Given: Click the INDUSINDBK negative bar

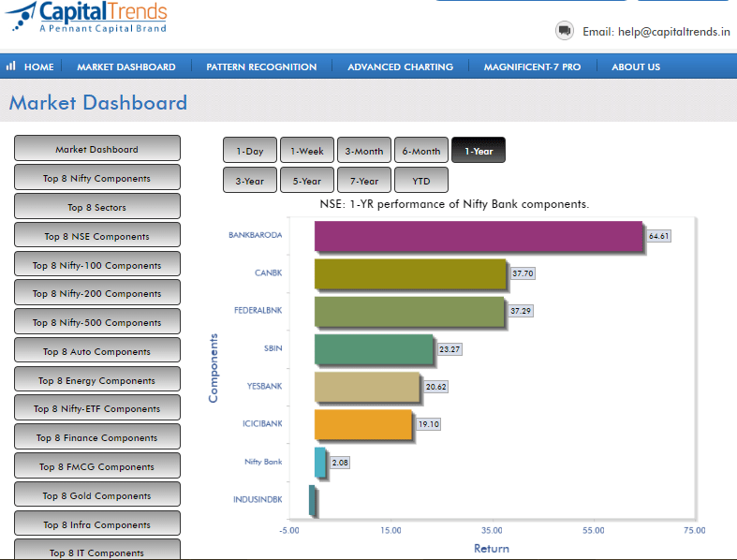Looking at the screenshot, I should pyautogui.click(x=312, y=500).
